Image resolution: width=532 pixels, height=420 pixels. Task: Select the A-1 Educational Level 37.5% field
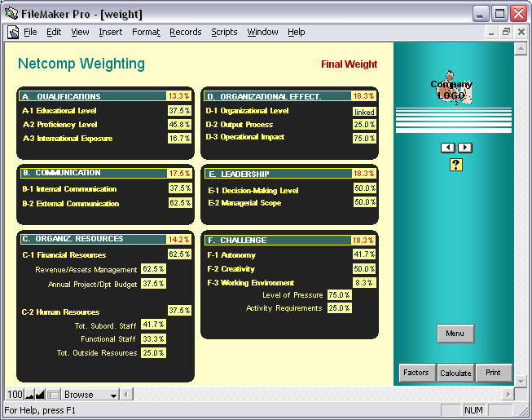179,110
